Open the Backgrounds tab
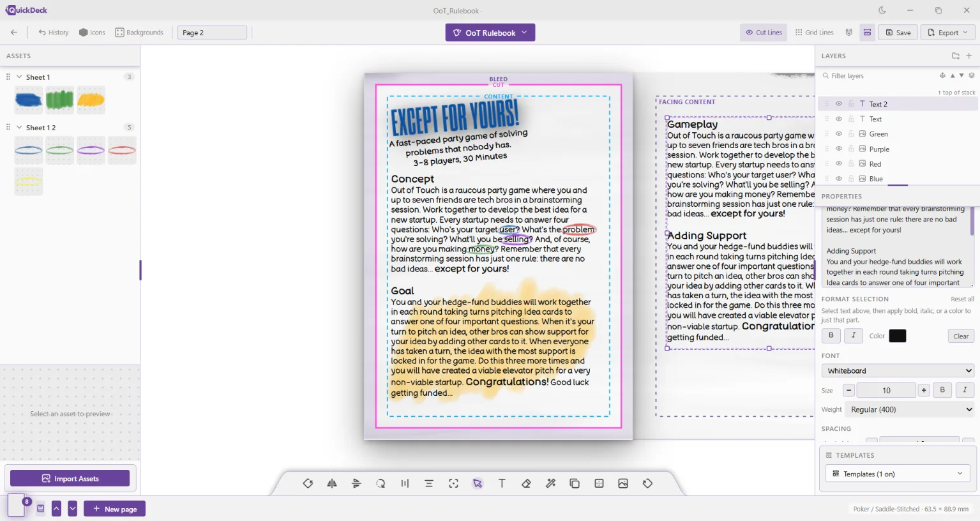980x521 pixels. coord(139,33)
